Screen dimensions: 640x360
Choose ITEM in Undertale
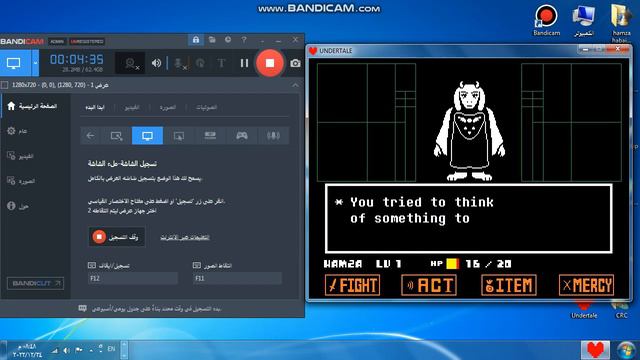pyautogui.click(x=509, y=285)
